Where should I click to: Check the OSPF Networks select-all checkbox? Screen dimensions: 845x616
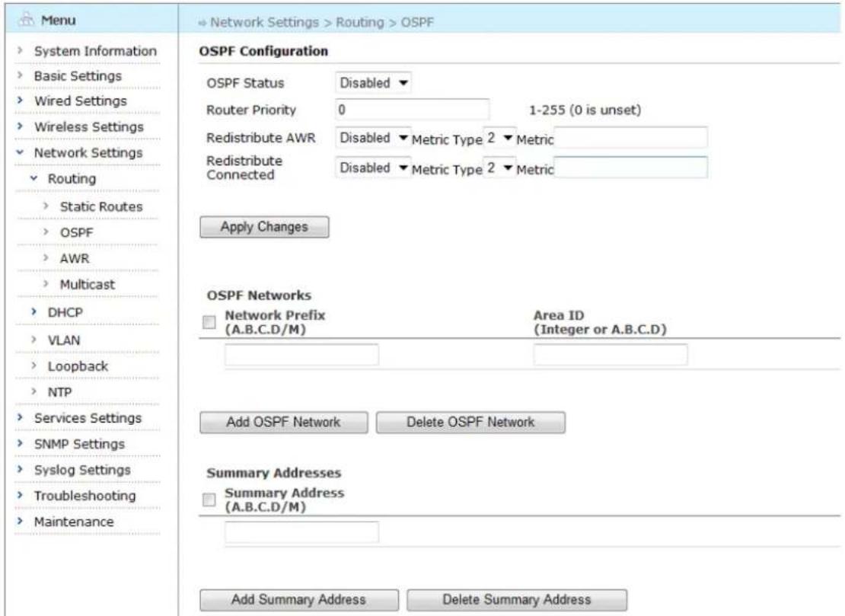209,322
